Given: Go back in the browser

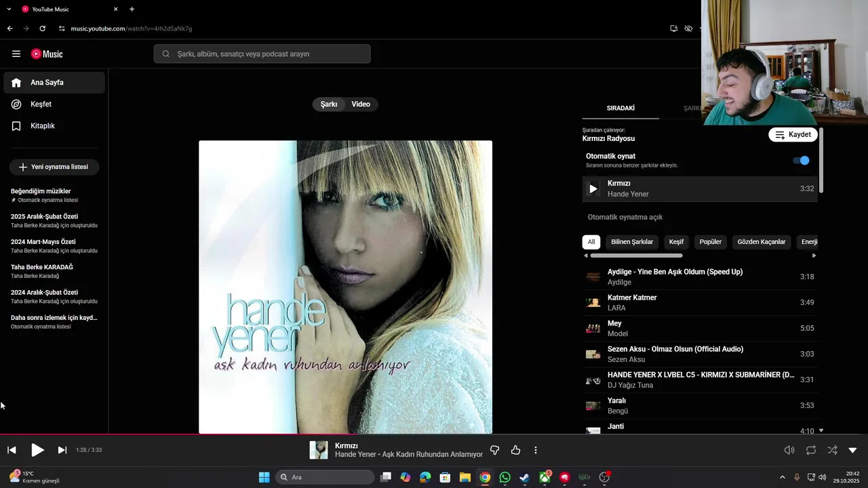Looking at the screenshot, I should 9,28.
